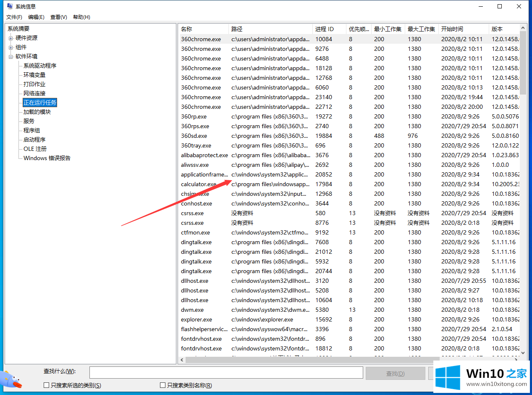Select the 360tray.exe row
Viewport: 532px width, 395px height.
pos(349,145)
